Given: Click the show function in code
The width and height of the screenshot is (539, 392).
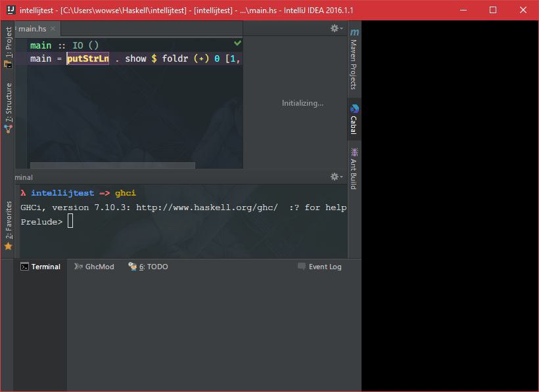Looking at the screenshot, I should [x=136, y=58].
